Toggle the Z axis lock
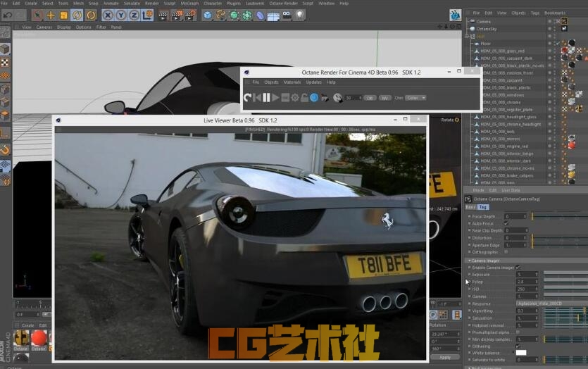Image resolution: width=588 pixels, height=369 pixels. coord(134,15)
